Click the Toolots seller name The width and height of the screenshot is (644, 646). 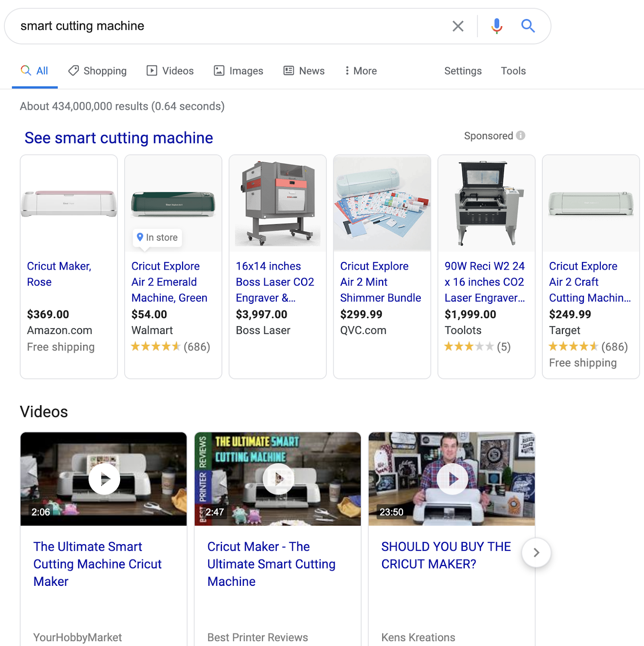click(x=463, y=330)
